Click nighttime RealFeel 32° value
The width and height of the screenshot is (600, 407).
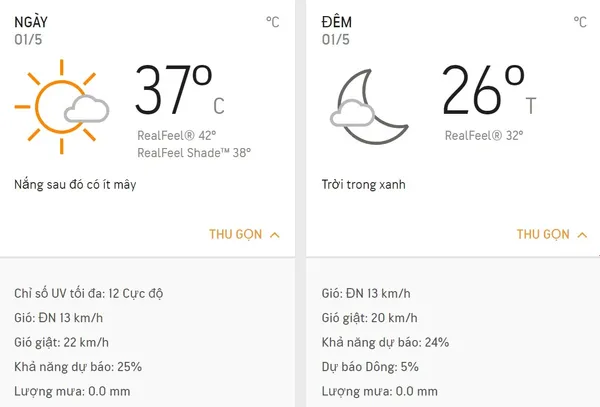tap(484, 135)
